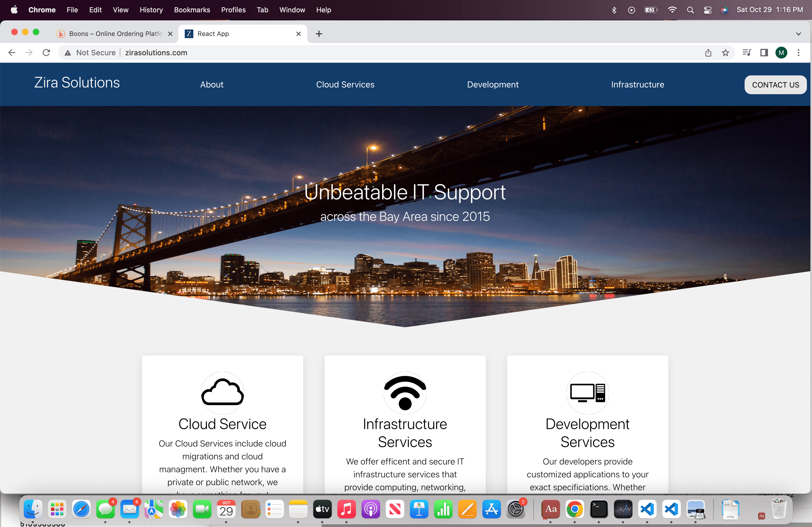Open Mail from the Dock
The width and height of the screenshot is (812, 527).
click(130, 509)
